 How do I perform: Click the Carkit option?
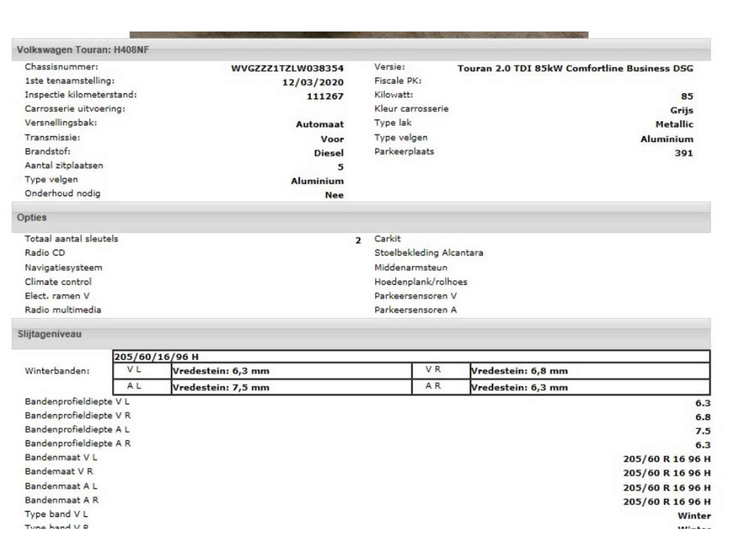[x=387, y=239]
